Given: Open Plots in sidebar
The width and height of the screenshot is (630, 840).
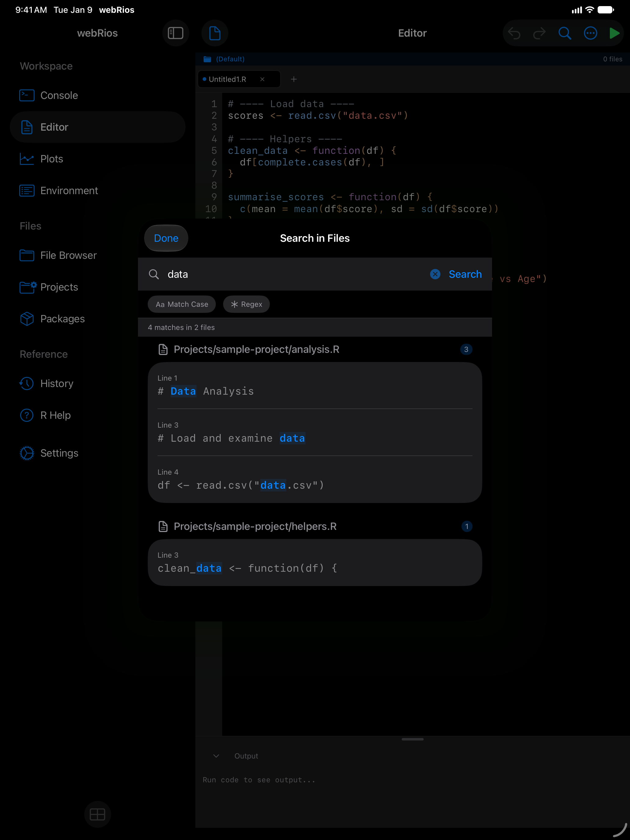Looking at the screenshot, I should [x=98, y=159].
